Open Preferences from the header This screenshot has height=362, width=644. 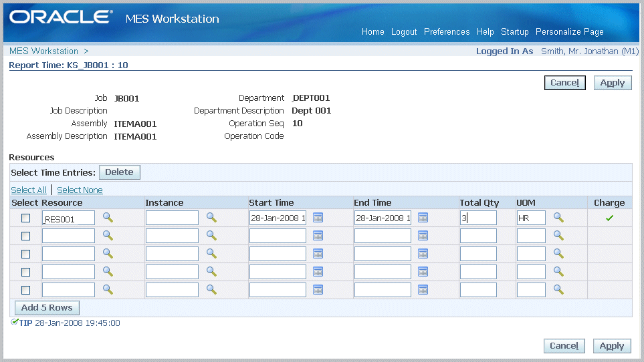pos(447,32)
